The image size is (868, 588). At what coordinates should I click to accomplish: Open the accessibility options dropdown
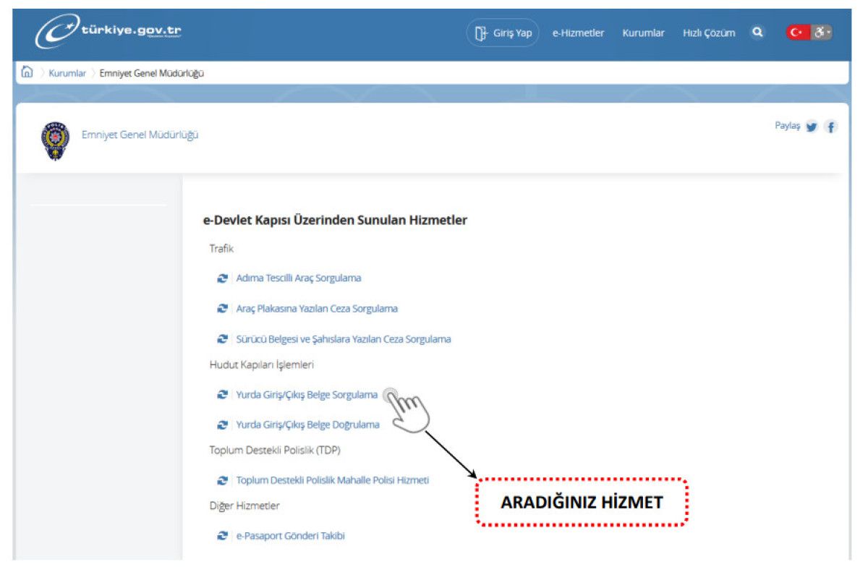[822, 33]
